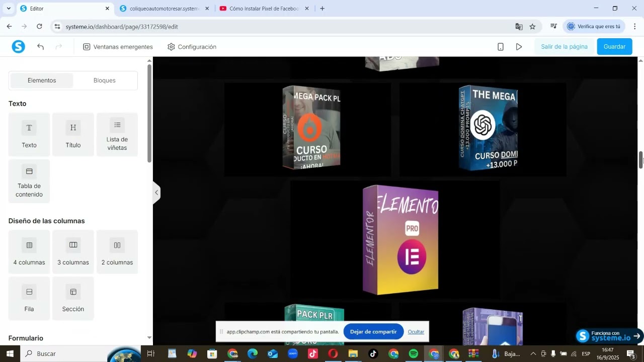
Task: Click Verifica que eres tú profile button
Action: pyautogui.click(x=595, y=27)
